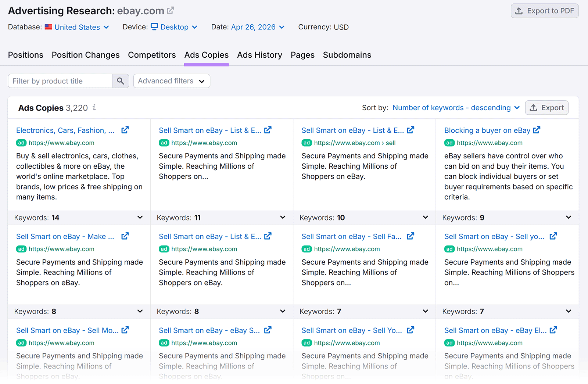Viewport: 588px width, 384px height.
Task: Switch to the Pages tab
Action: pyautogui.click(x=302, y=55)
